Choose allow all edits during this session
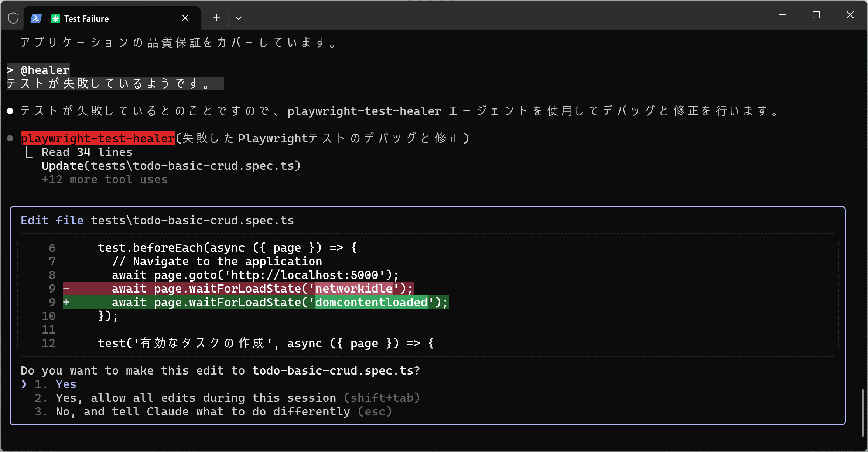The height and width of the screenshot is (452, 868). [196, 398]
